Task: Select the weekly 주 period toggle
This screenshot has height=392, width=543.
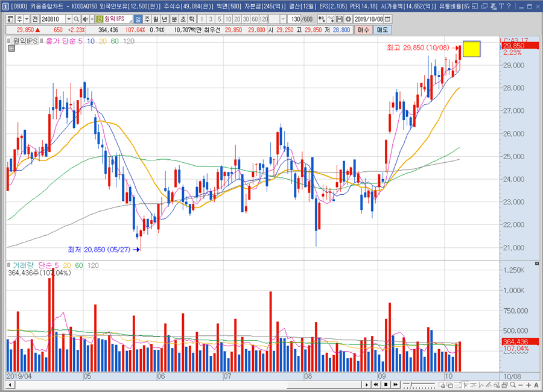Action: pyautogui.click(x=147, y=19)
